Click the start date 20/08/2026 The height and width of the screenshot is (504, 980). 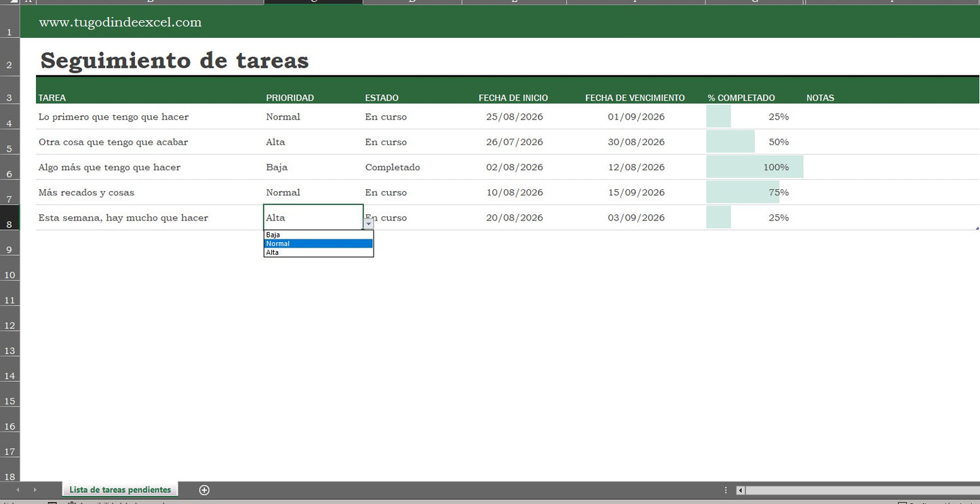coord(515,218)
